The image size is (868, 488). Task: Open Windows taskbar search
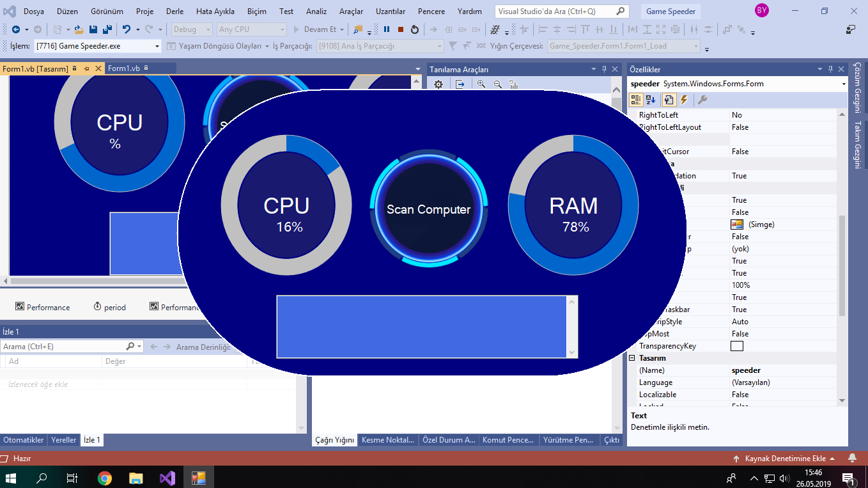coord(42,478)
